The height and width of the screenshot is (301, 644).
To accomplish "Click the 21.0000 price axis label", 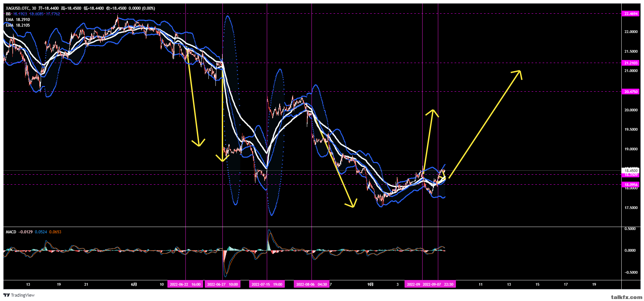I will click(x=631, y=71).
